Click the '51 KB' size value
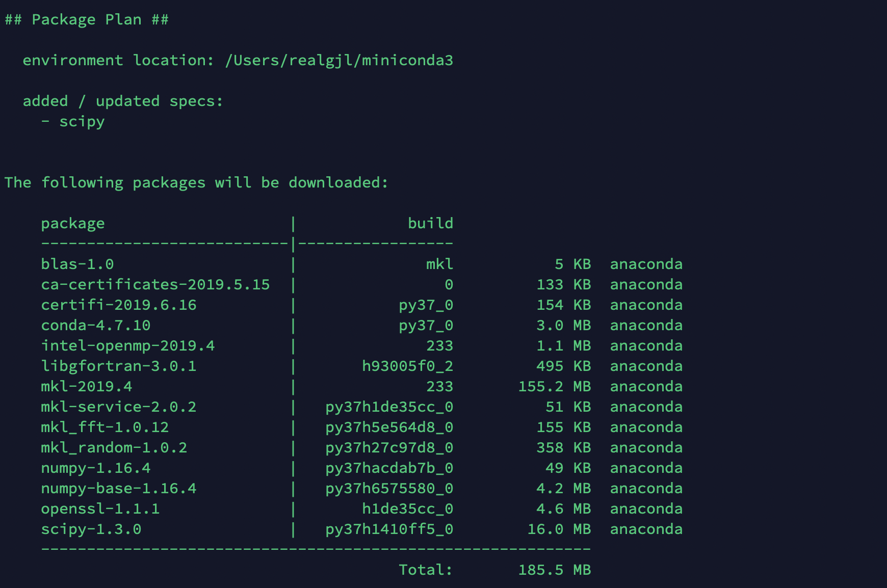Viewport: 887px width, 588px height. tap(568, 407)
